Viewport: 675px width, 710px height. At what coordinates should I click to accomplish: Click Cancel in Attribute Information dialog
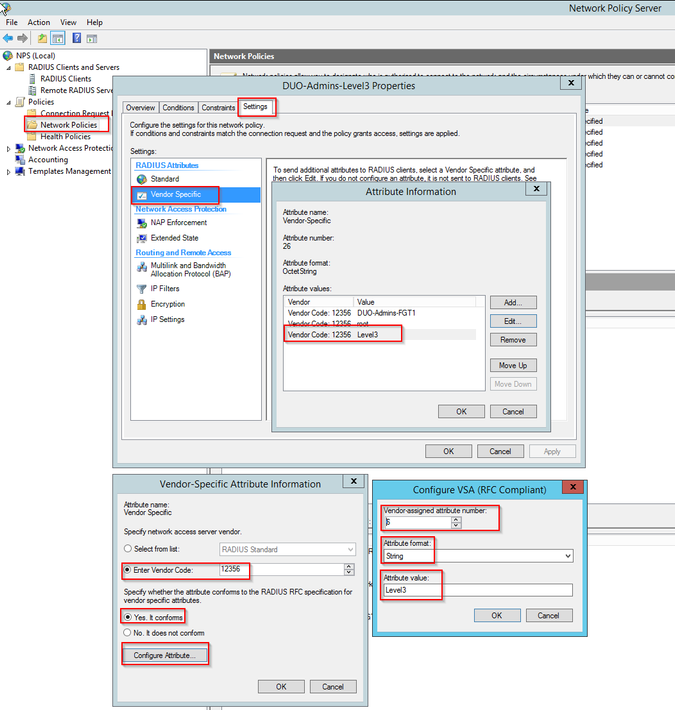pos(513,412)
